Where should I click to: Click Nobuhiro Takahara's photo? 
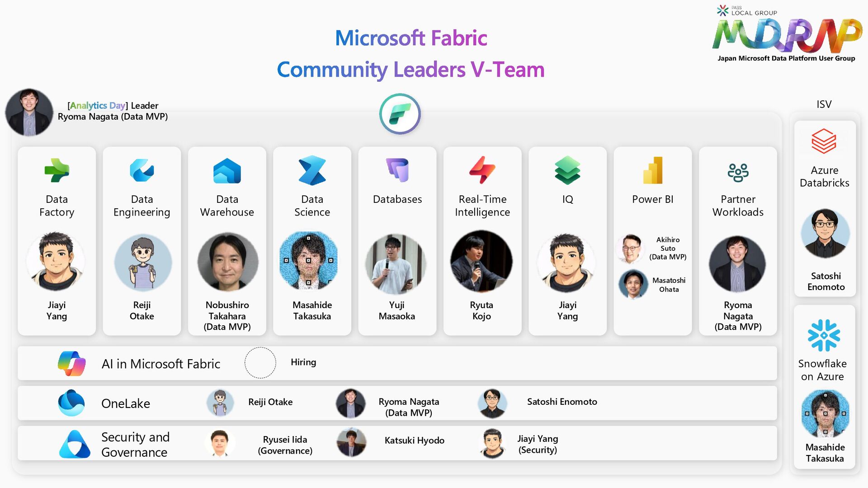click(x=227, y=262)
